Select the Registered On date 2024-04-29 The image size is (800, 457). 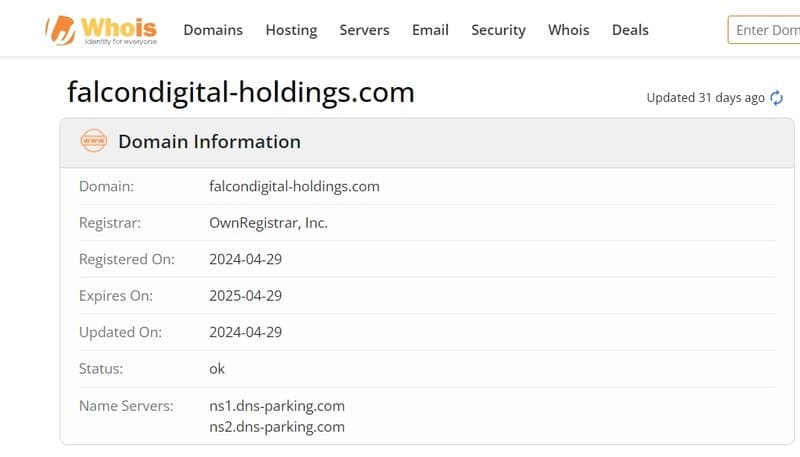coord(245,259)
